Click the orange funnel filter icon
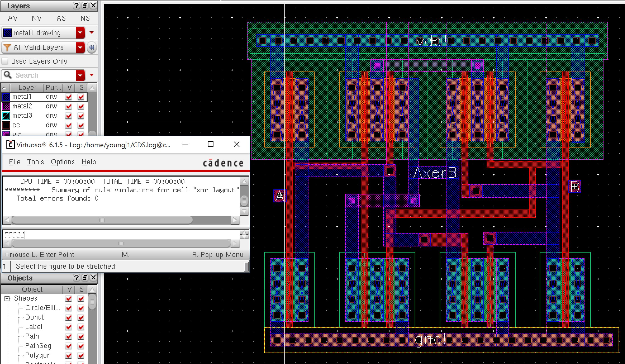This screenshot has width=625, height=364. [x=7, y=47]
